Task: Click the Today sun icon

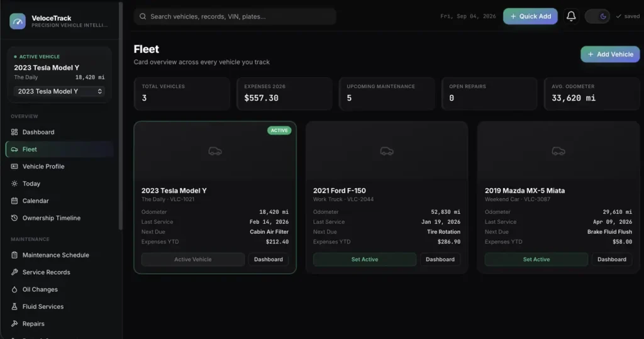Action: [x=14, y=184]
